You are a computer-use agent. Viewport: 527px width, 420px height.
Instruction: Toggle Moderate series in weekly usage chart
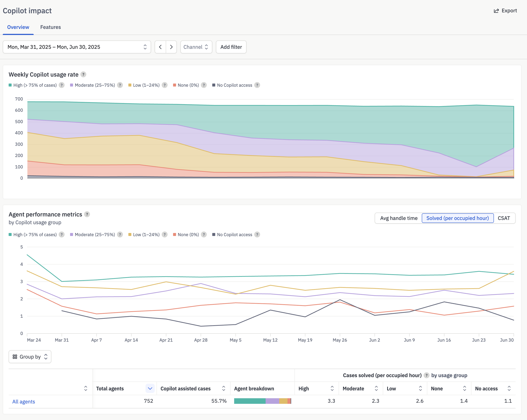point(92,85)
